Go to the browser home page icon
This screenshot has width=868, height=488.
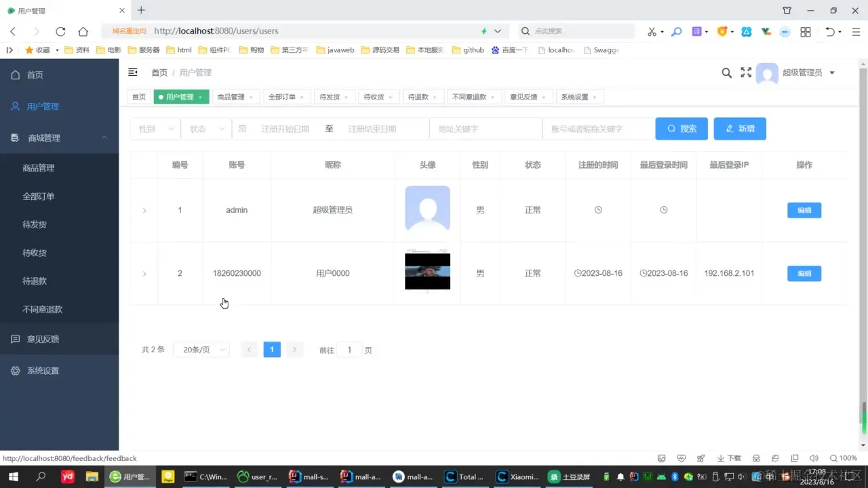coord(83,31)
